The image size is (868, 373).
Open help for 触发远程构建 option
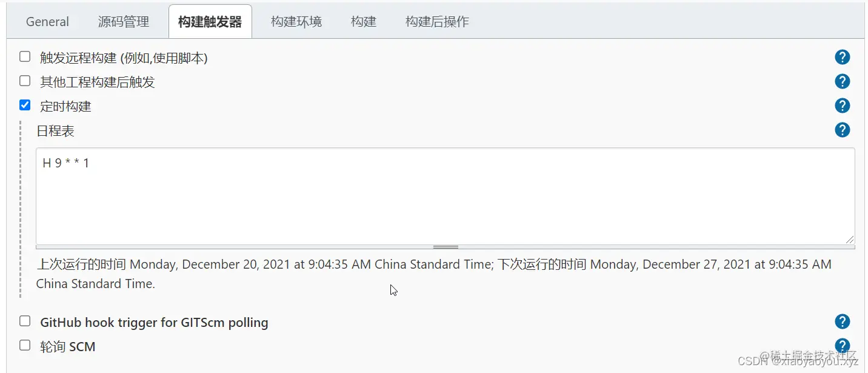[842, 57]
